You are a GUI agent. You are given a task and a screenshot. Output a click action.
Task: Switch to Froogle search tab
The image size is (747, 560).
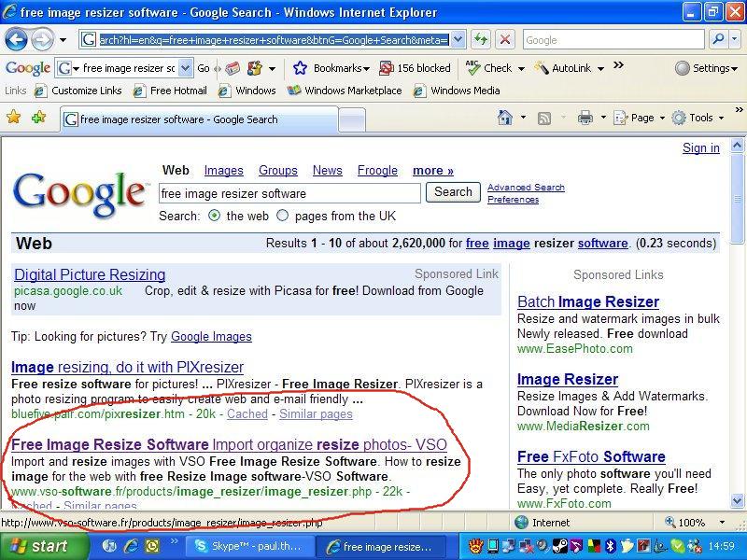click(x=377, y=171)
